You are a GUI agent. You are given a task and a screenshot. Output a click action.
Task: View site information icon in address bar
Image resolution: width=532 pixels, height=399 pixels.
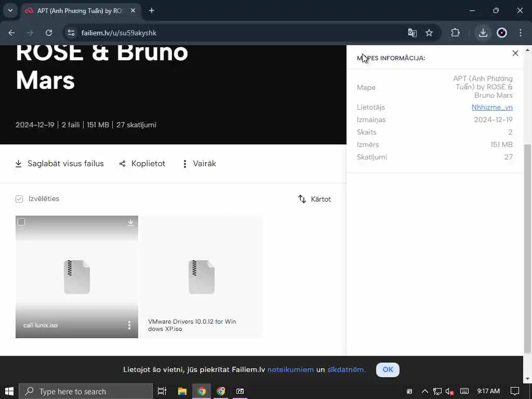pos(71,33)
